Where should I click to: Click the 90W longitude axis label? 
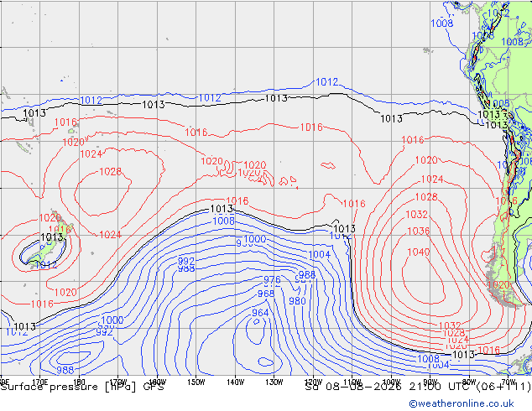pos(430,382)
